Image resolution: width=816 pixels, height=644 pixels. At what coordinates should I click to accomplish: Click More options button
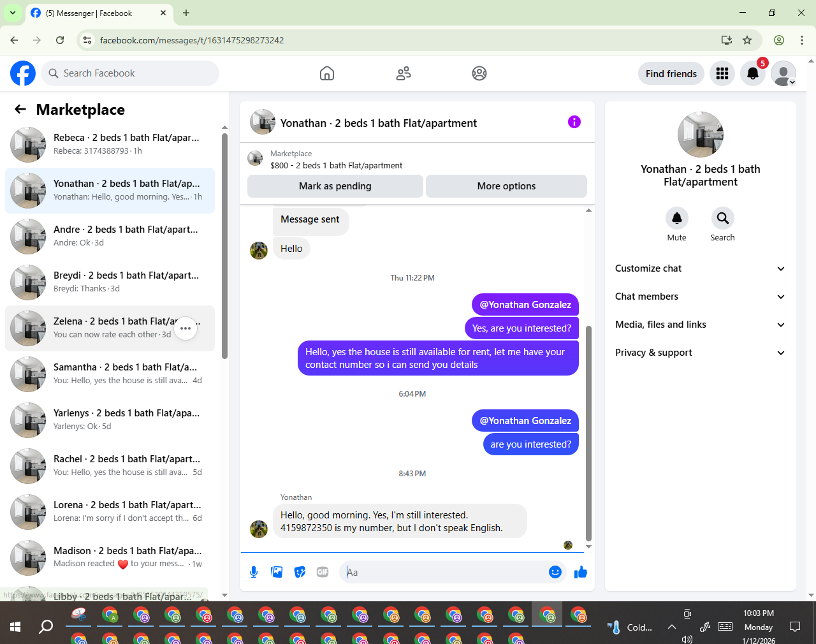[506, 186]
